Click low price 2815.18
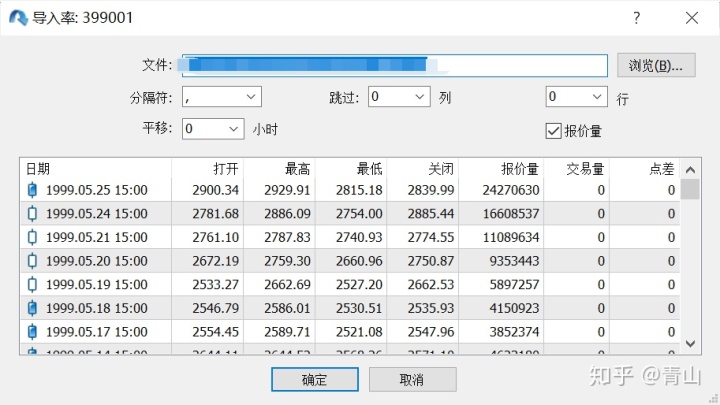This screenshot has height=405, width=720. pos(359,190)
